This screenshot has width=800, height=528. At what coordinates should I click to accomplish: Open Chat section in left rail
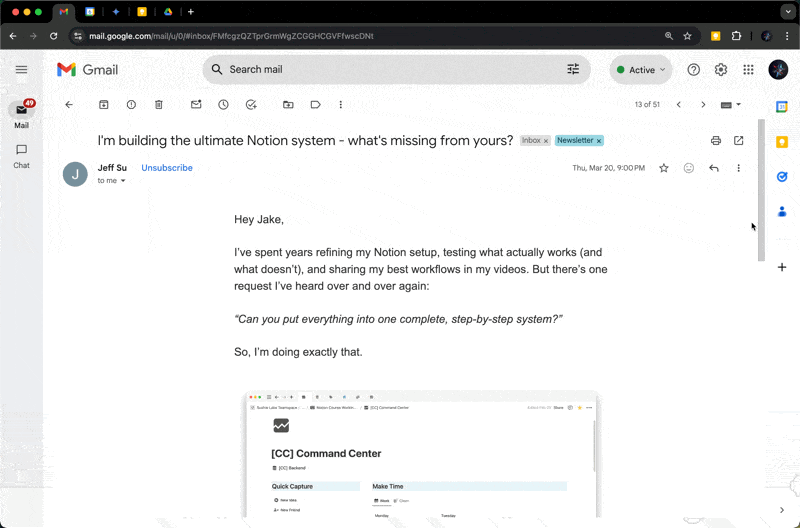[21, 156]
